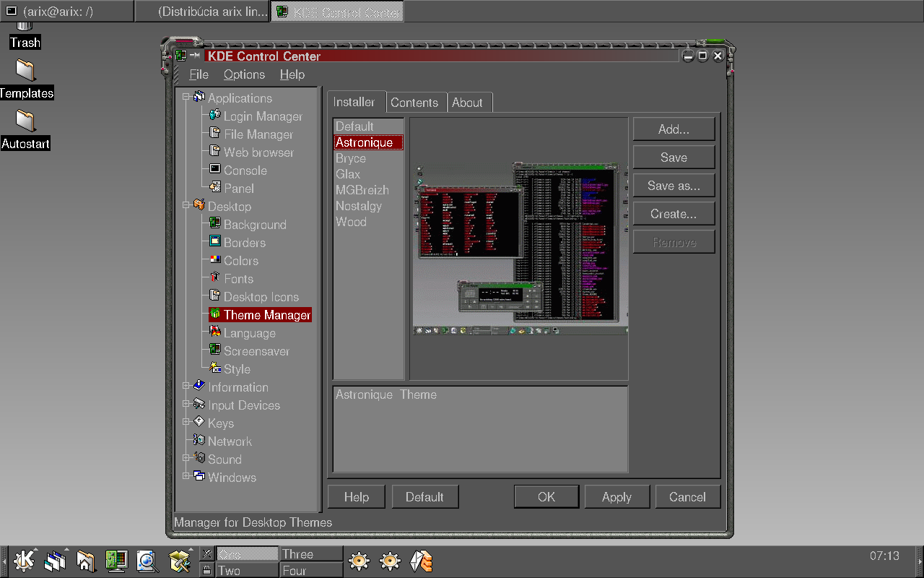Select the MGBreizh theme
The image size is (924, 578).
(x=367, y=190)
